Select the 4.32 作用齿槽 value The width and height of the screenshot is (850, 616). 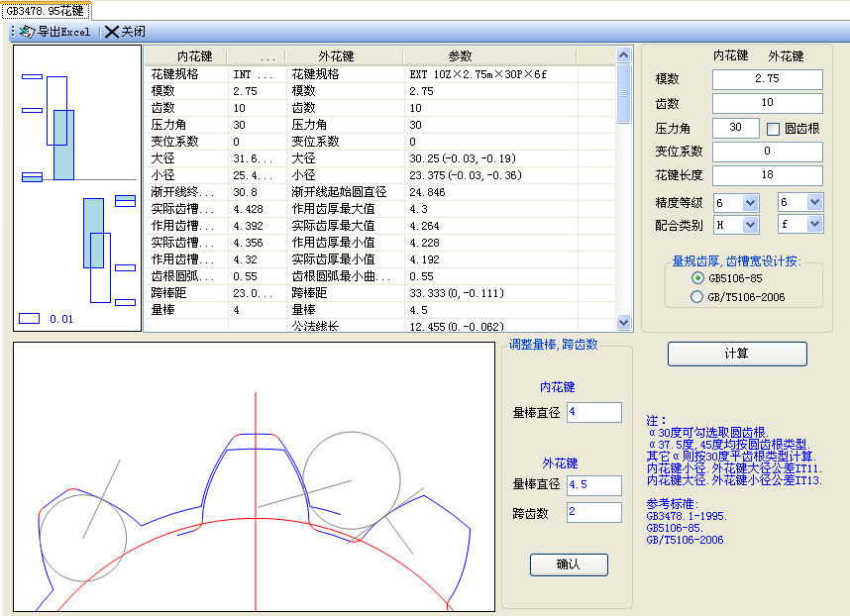257,259
